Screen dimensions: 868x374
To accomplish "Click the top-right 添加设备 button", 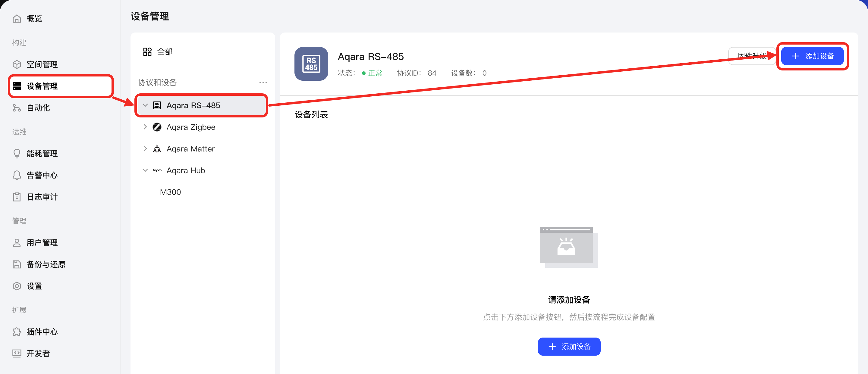I will (x=813, y=56).
